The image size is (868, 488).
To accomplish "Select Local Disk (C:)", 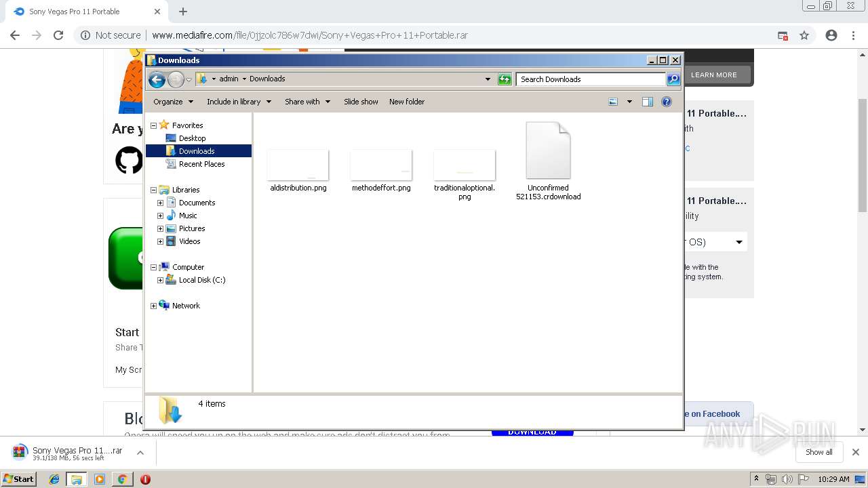I will [201, 280].
